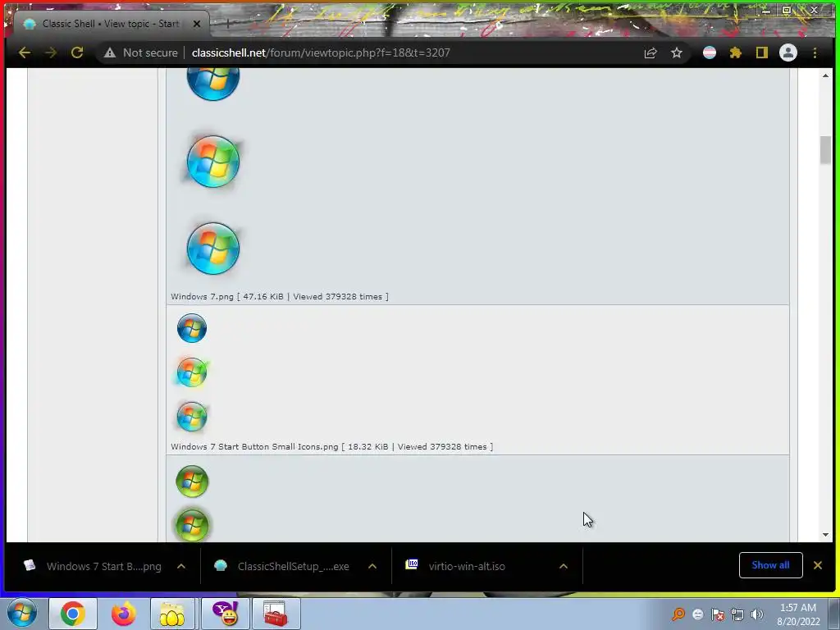Click Windows 7 Start Button Small Icons.png caption
The height and width of the screenshot is (630, 840).
(331, 446)
